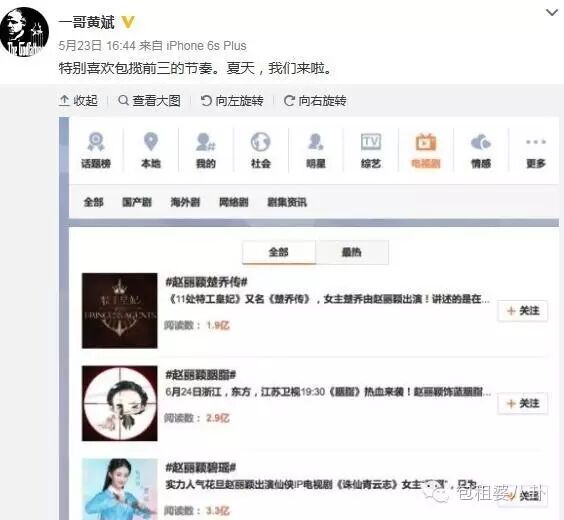Select the 社会 globe icon
This screenshot has width=564, height=520.
(x=261, y=150)
